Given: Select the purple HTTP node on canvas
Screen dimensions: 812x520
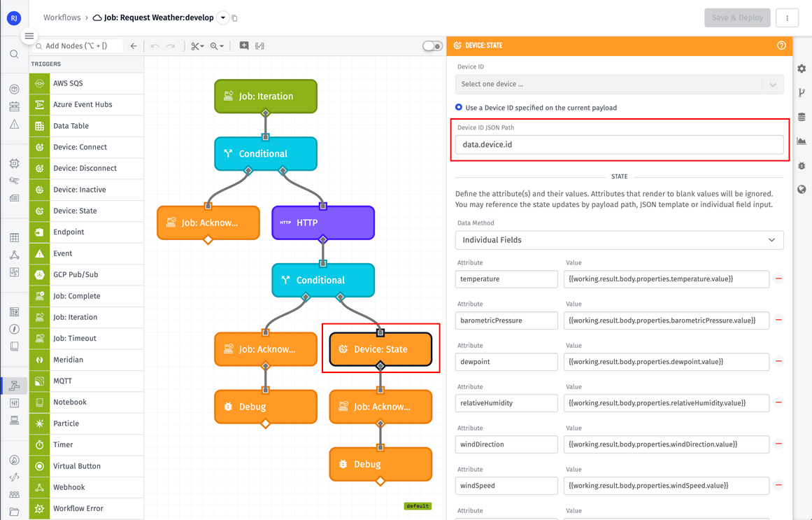Looking at the screenshot, I should click(323, 223).
